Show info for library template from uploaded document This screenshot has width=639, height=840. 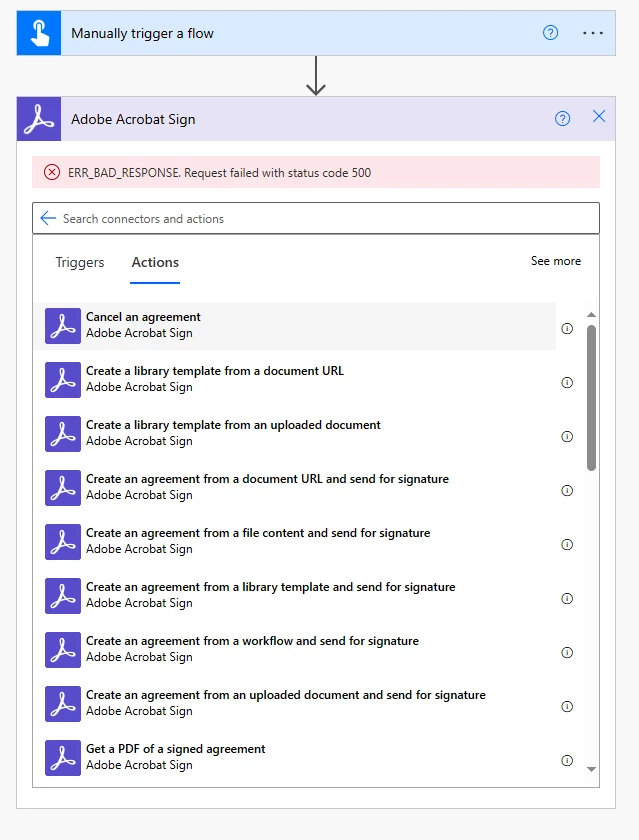pyautogui.click(x=567, y=437)
